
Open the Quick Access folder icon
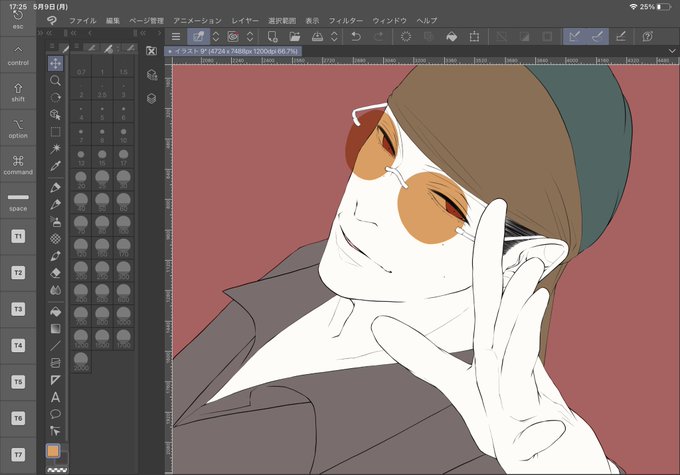151,51
